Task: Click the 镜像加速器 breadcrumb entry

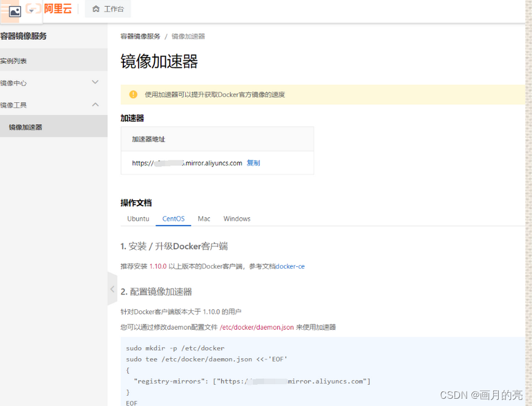Action: tap(188, 36)
